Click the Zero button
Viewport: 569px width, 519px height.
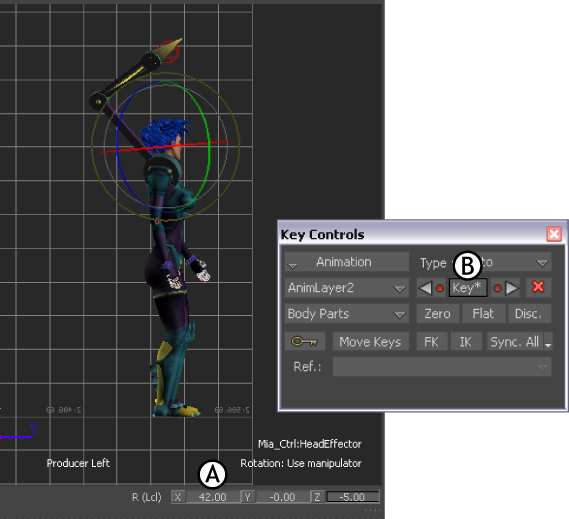click(x=438, y=314)
